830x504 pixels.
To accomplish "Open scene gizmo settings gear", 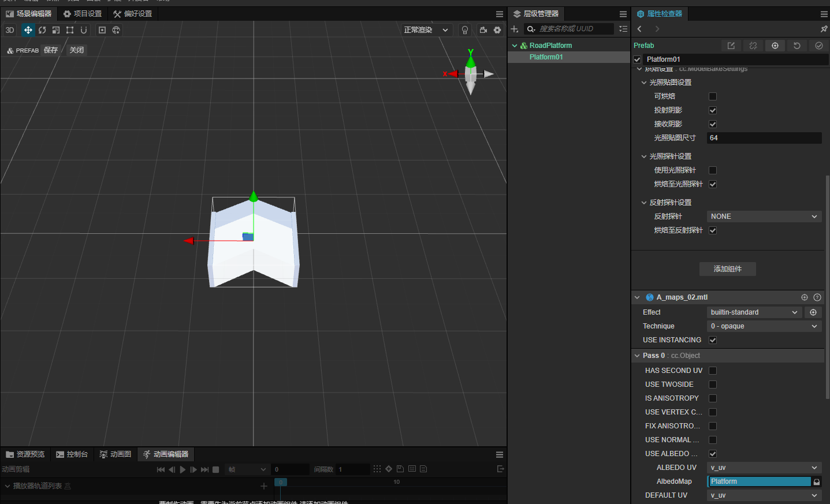I will [x=497, y=30].
